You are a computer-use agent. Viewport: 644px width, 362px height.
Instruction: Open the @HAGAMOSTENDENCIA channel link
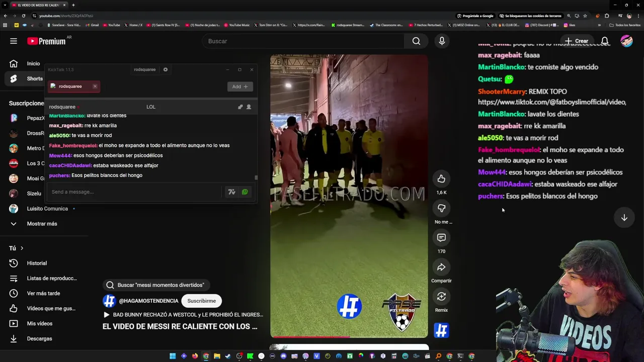tap(148, 301)
